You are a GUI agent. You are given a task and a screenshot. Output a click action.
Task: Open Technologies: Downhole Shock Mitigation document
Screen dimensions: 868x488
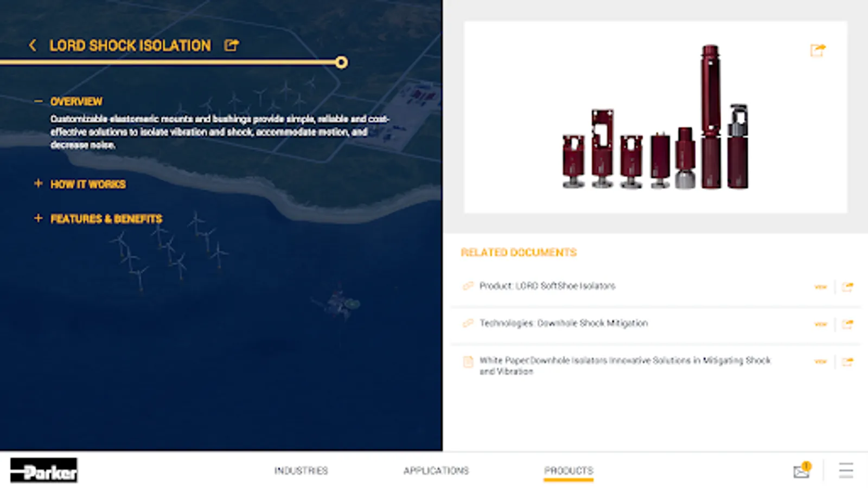point(564,323)
